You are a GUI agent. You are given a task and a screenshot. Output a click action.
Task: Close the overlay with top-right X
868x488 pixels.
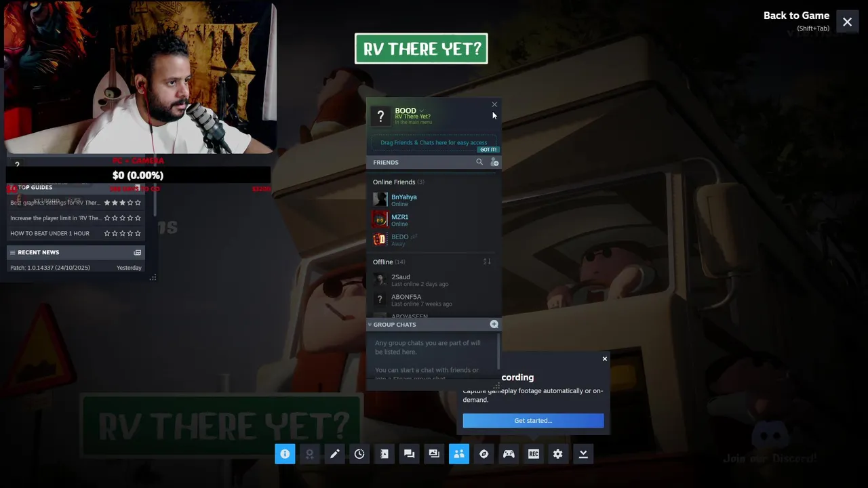[848, 22]
